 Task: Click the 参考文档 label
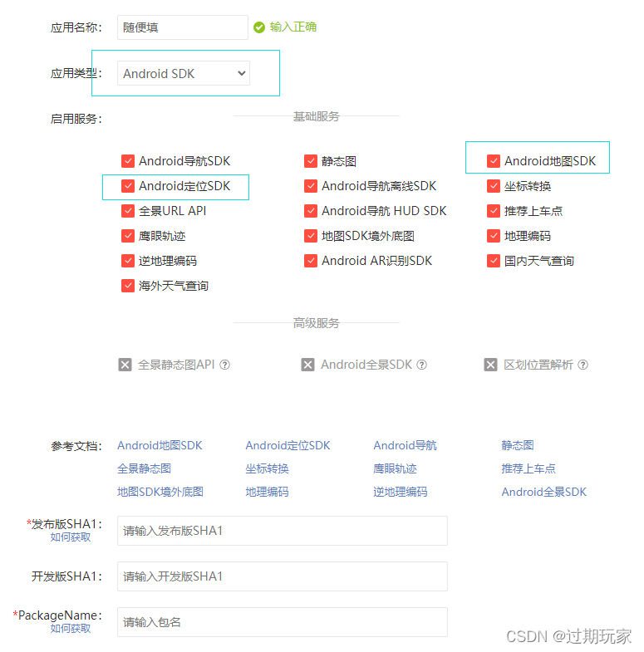(x=76, y=446)
